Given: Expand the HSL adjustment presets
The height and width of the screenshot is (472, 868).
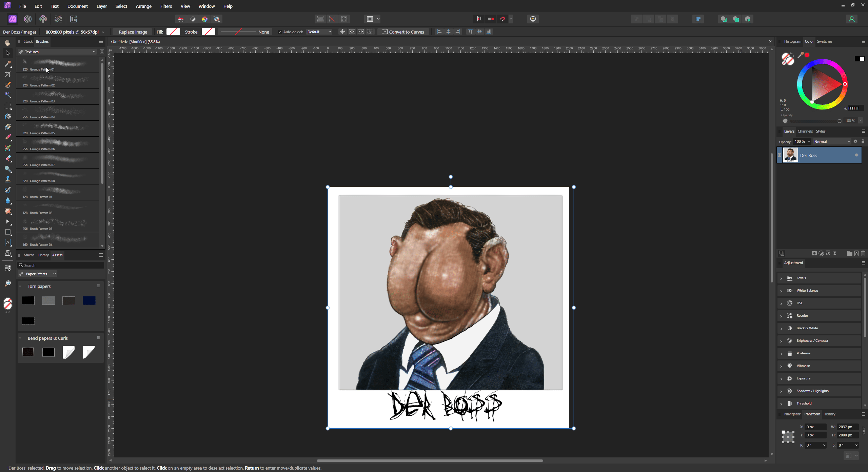Looking at the screenshot, I should click(781, 303).
